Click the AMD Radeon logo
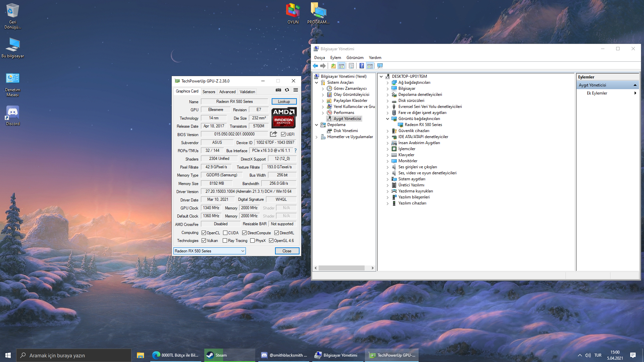 [284, 118]
